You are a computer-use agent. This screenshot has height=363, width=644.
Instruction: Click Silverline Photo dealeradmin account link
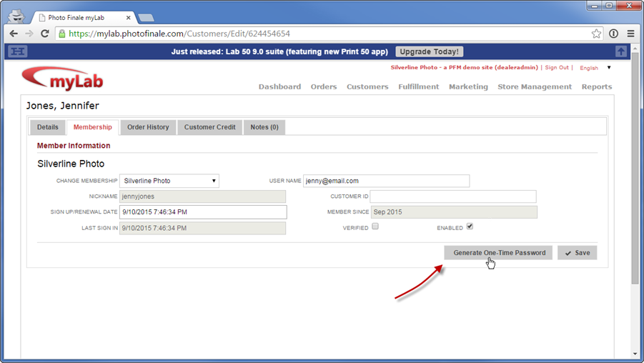coord(464,67)
